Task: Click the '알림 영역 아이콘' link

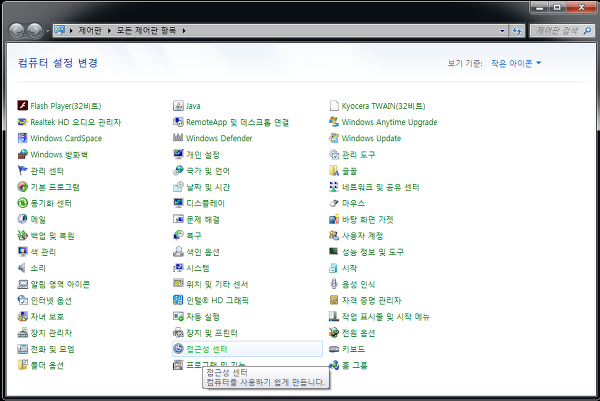Action: (x=60, y=284)
